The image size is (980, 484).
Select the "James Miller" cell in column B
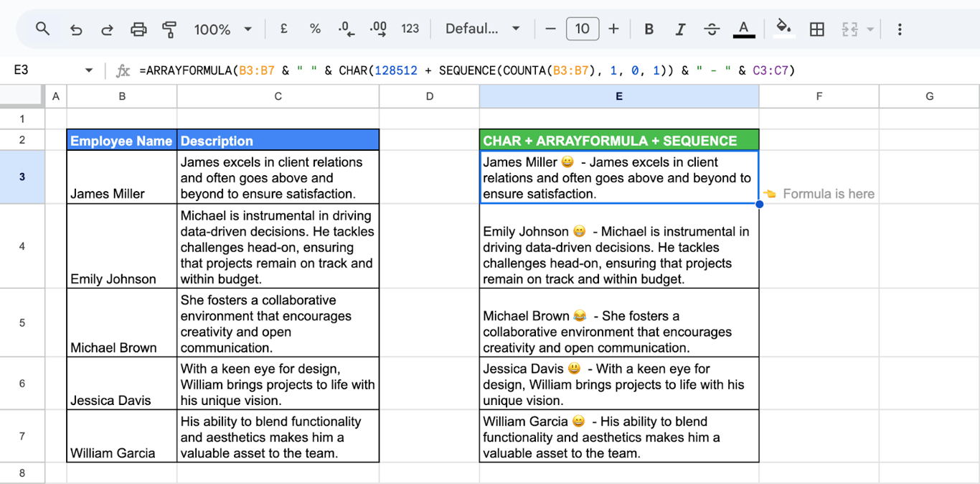pyautogui.click(x=122, y=177)
